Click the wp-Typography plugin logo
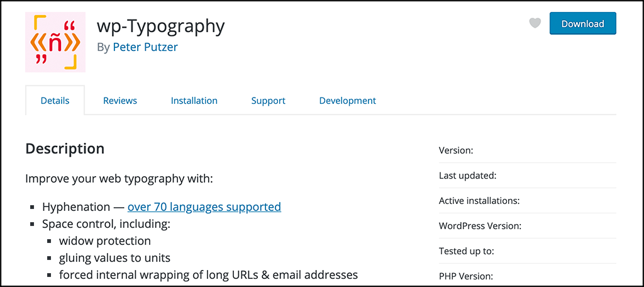This screenshot has height=287, width=644. 55,42
